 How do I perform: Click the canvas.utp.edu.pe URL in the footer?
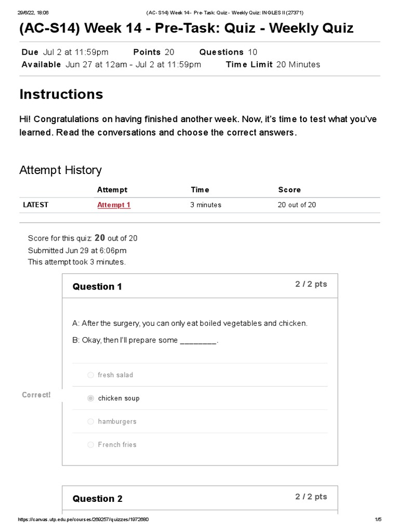83,520
